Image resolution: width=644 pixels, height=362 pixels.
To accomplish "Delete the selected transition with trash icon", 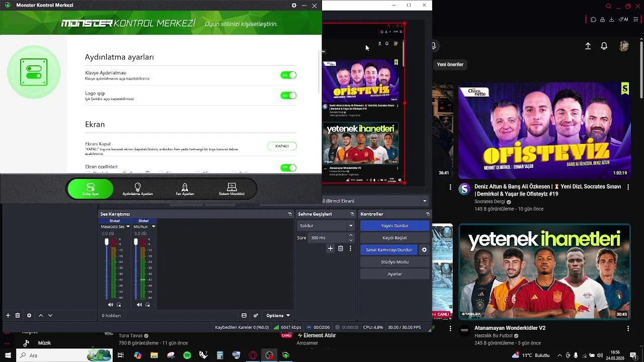I will 341,248.
